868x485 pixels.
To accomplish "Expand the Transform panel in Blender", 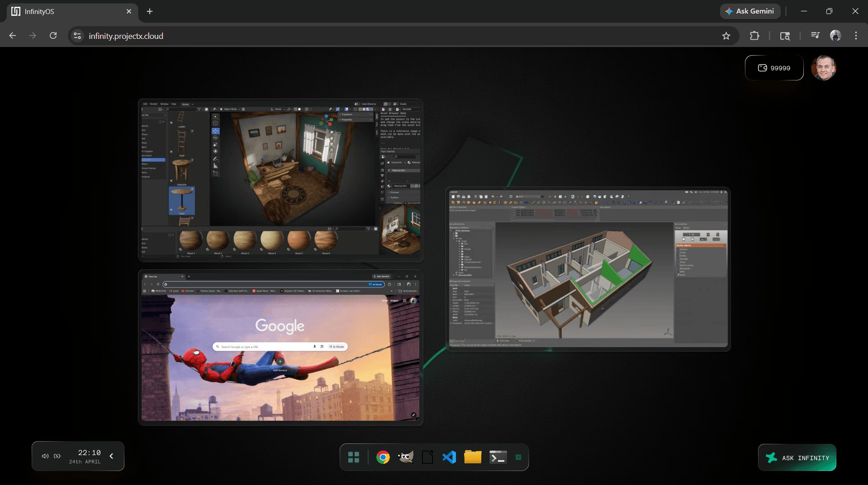I will click(355, 114).
